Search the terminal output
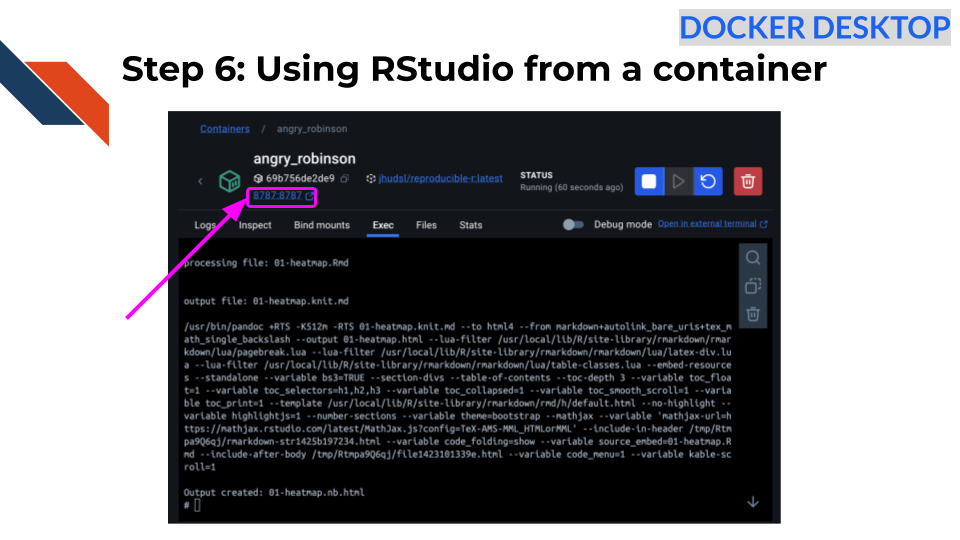The height and width of the screenshot is (540, 960). point(753,258)
